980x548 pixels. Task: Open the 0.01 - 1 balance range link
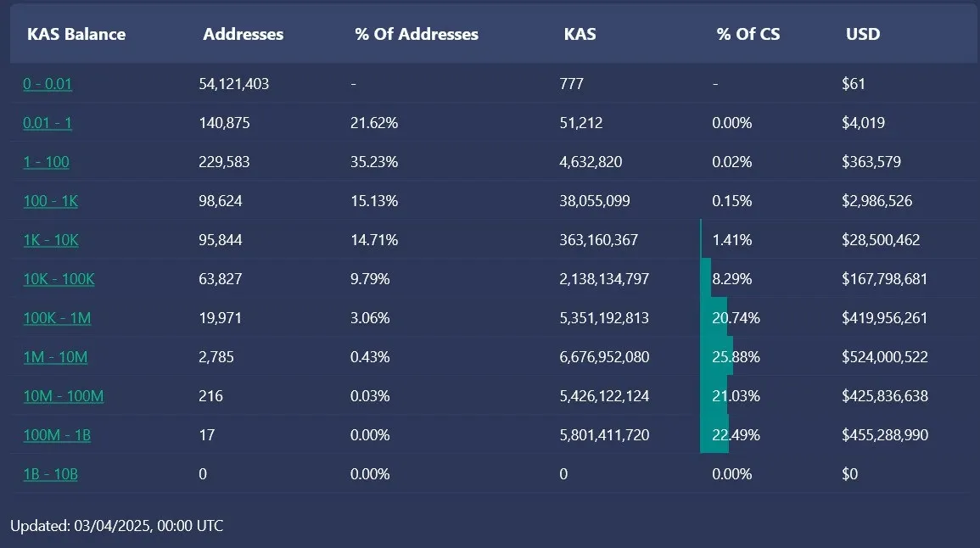coord(48,123)
